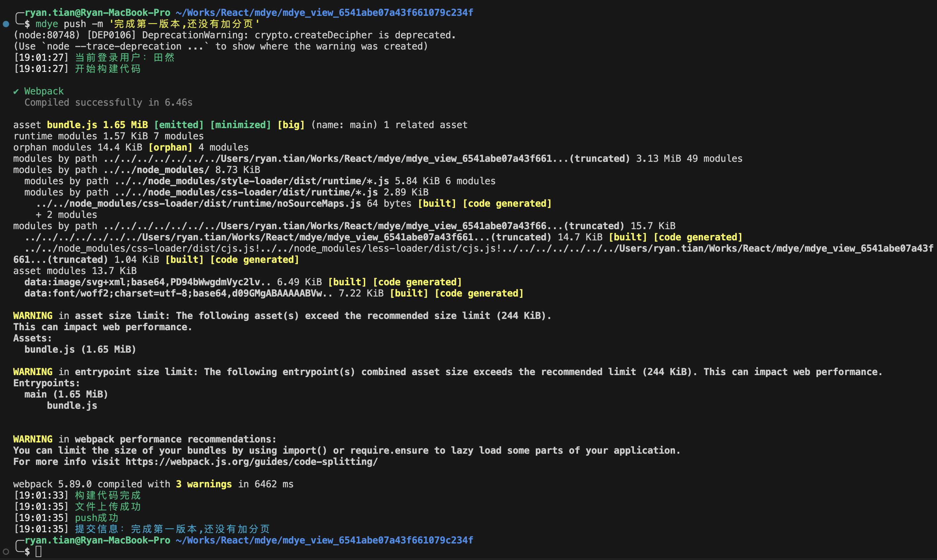The image size is (937, 560).
Task: Click the bottom prompt directory path
Action: pyautogui.click(x=325, y=541)
